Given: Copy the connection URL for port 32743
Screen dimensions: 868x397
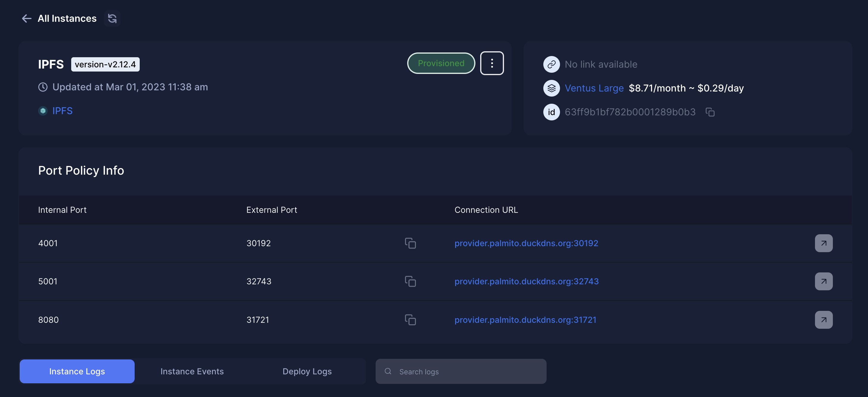Looking at the screenshot, I should [411, 281].
